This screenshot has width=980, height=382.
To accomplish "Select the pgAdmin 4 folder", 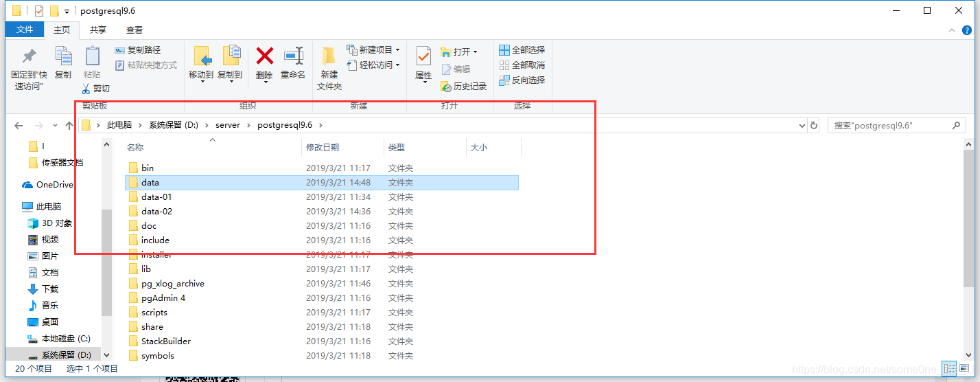I will coord(321,297).
